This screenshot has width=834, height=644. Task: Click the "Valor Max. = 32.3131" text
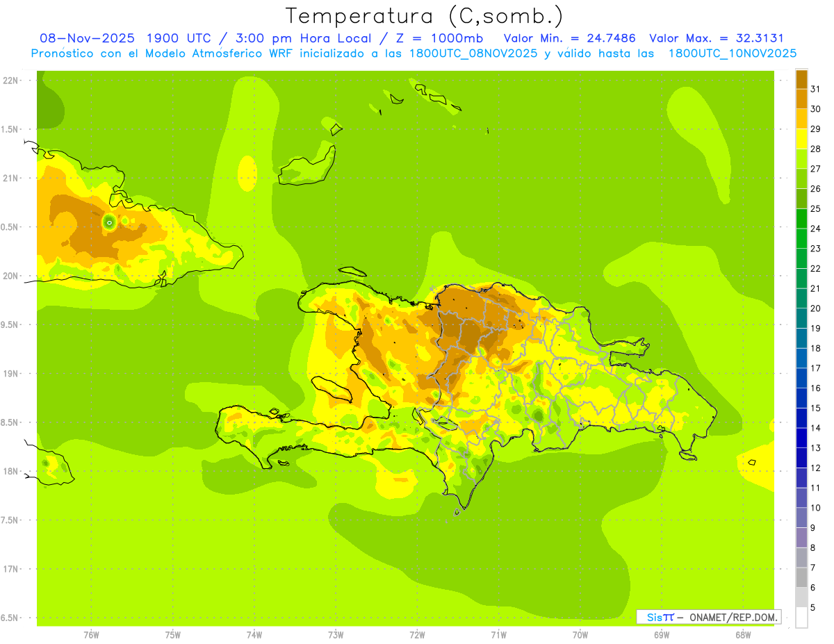point(716,38)
